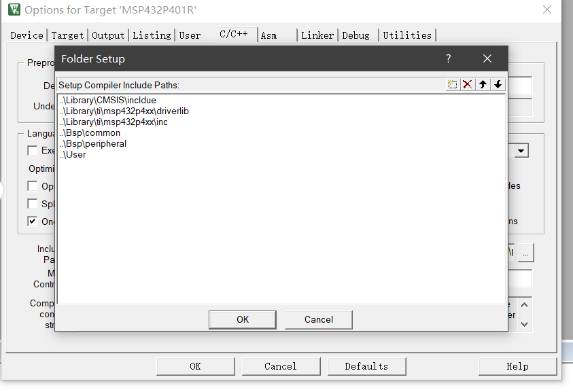Switch to the Target tab
The width and height of the screenshot is (573, 392).
click(x=67, y=35)
